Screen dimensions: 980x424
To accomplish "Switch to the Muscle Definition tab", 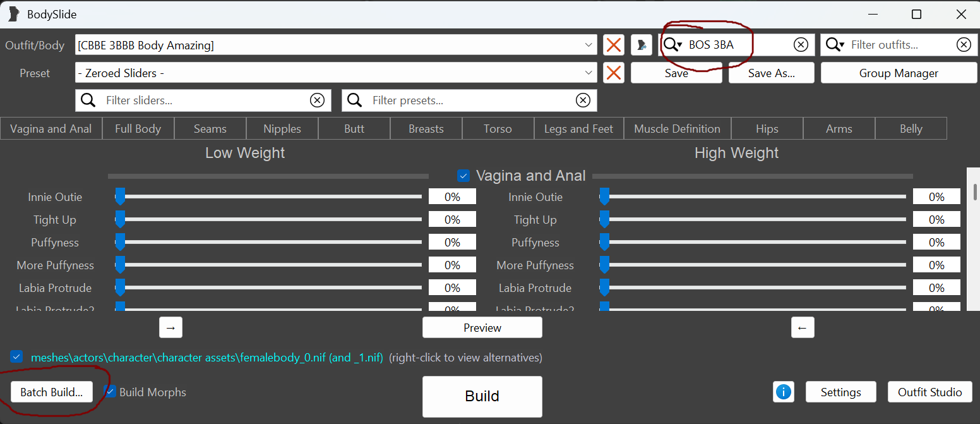I will (x=678, y=128).
